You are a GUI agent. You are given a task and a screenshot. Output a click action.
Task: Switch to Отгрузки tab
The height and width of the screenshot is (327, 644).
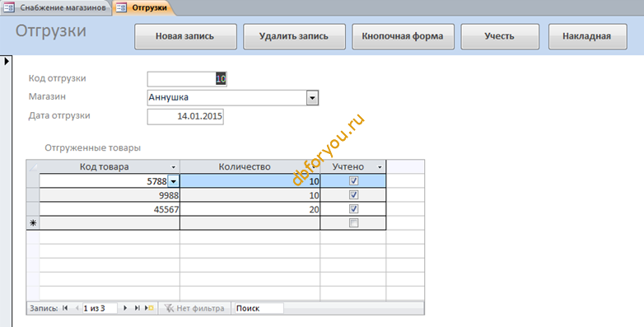(x=144, y=7)
